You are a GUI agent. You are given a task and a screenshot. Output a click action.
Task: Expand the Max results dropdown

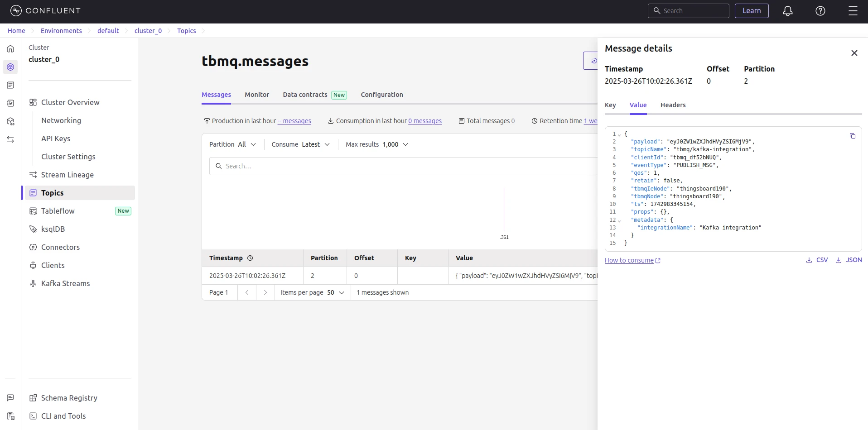[x=377, y=144]
